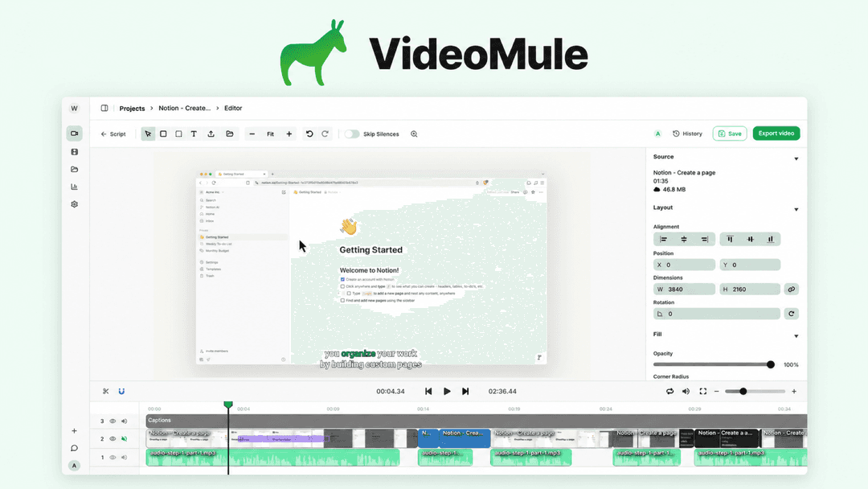
Task: Select the rectangle shape tool
Action: [x=163, y=134]
